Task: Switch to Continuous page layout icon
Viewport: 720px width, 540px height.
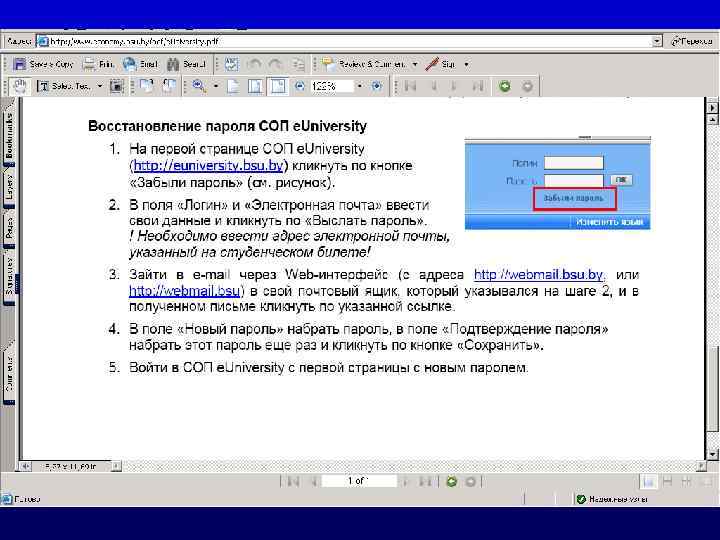Action: pos(668,481)
